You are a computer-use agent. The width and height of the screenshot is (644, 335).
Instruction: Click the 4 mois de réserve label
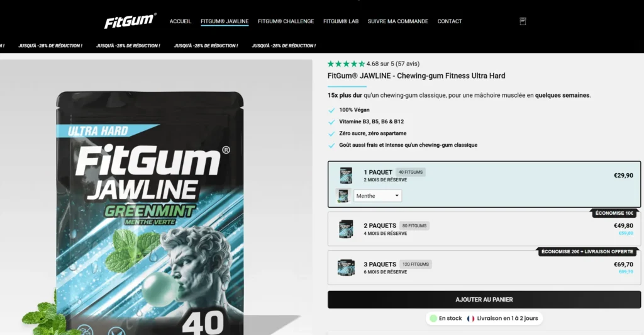point(386,234)
